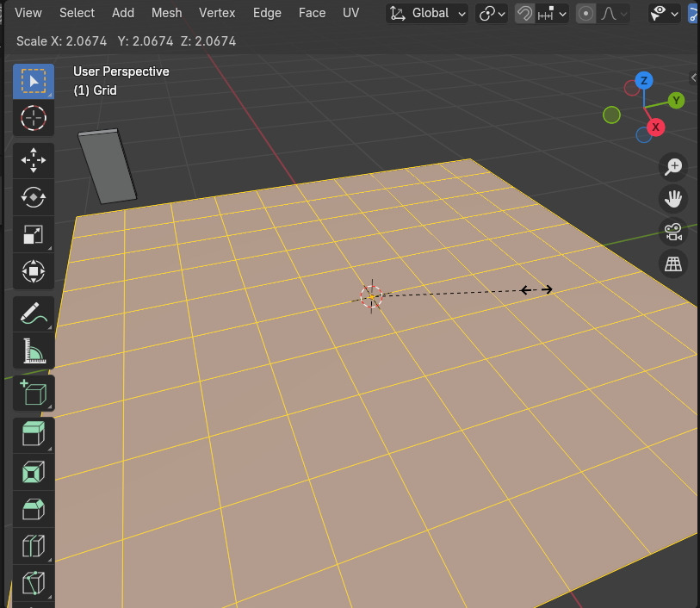Open the Vertex menu

pos(217,13)
